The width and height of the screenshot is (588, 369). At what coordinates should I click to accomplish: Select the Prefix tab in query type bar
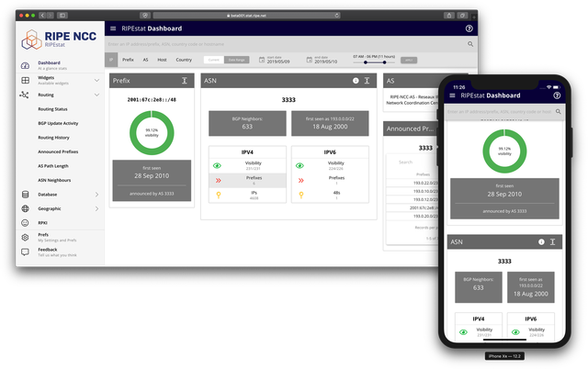(128, 60)
